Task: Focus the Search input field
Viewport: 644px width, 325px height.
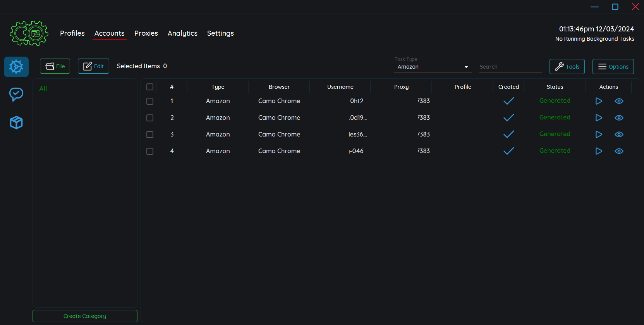Action: tap(510, 67)
